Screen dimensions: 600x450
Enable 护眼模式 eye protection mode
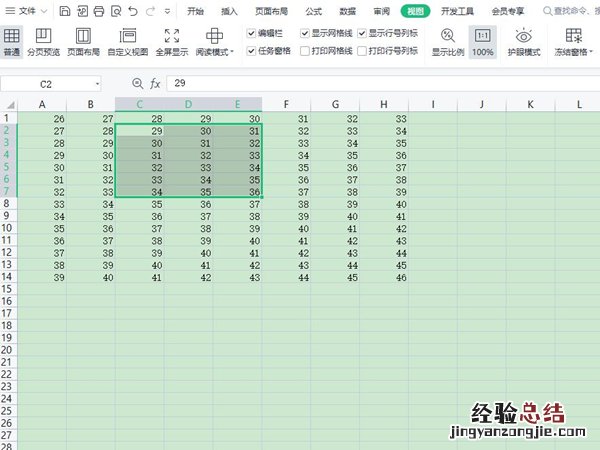point(524,41)
